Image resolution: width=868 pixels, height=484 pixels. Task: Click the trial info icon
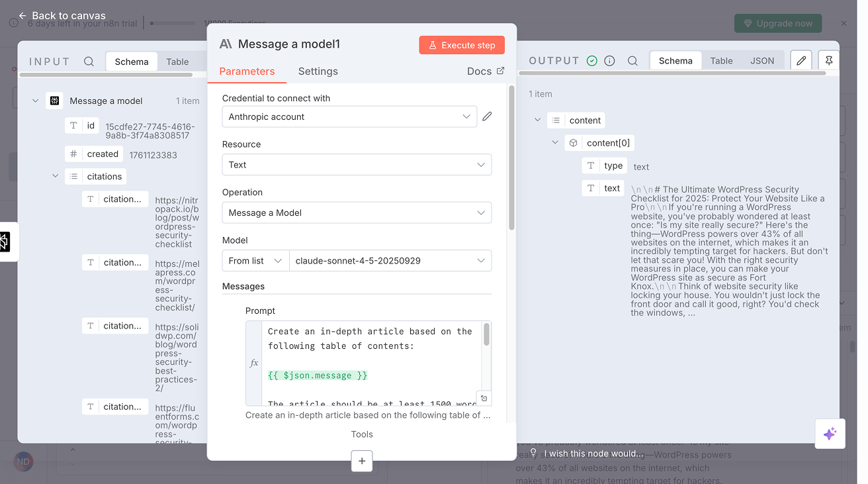[14, 23]
